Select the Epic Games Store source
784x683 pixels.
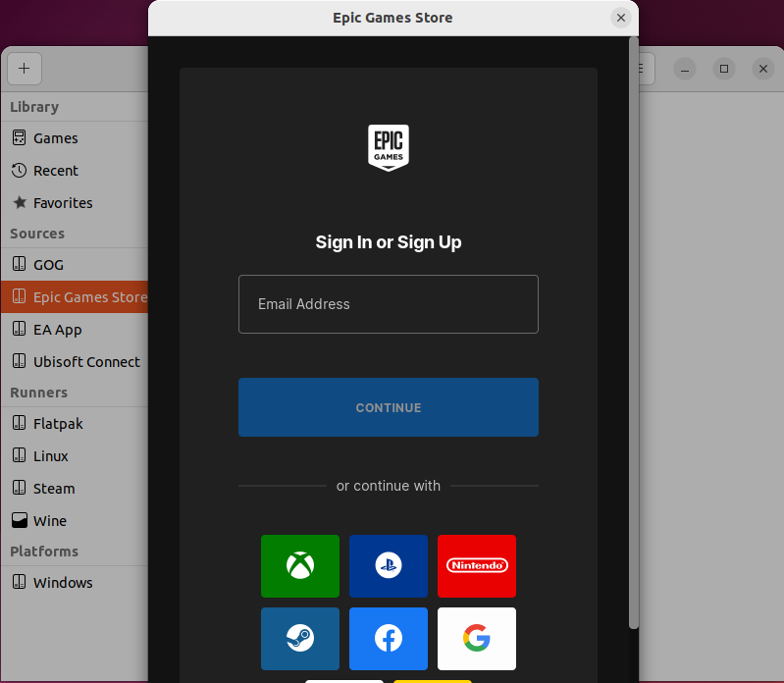[75, 297]
